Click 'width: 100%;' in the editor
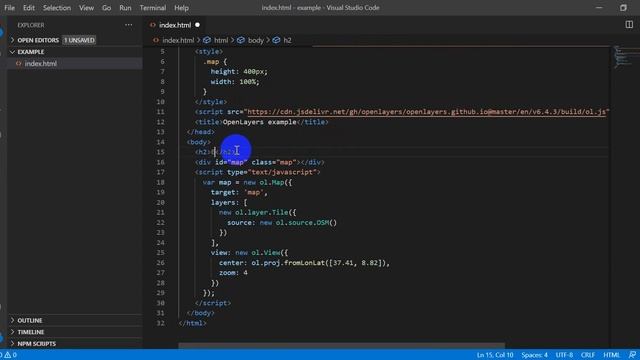Viewport: 640px width, 360px height. click(x=235, y=82)
